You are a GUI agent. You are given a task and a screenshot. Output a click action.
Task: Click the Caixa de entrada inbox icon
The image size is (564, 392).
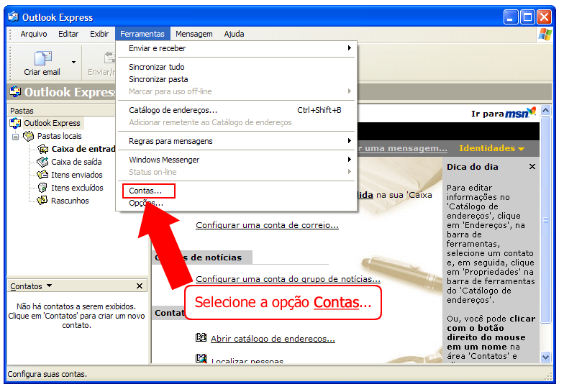click(42, 149)
